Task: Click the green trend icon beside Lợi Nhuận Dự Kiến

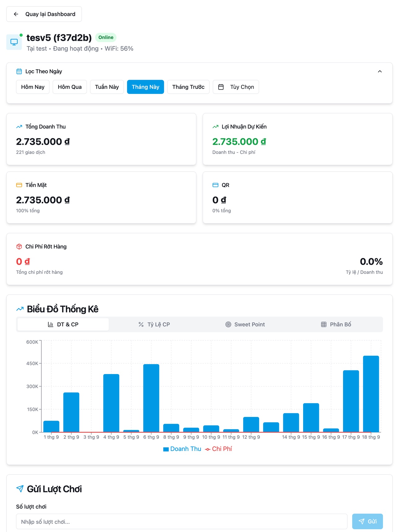Action: click(x=215, y=126)
